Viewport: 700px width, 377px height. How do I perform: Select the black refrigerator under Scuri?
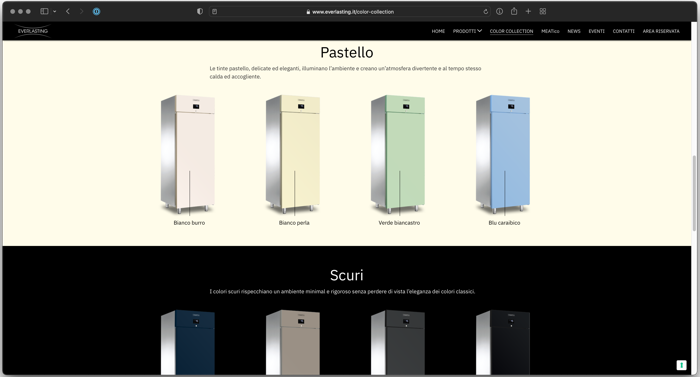pyautogui.click(x=503, y=342)
